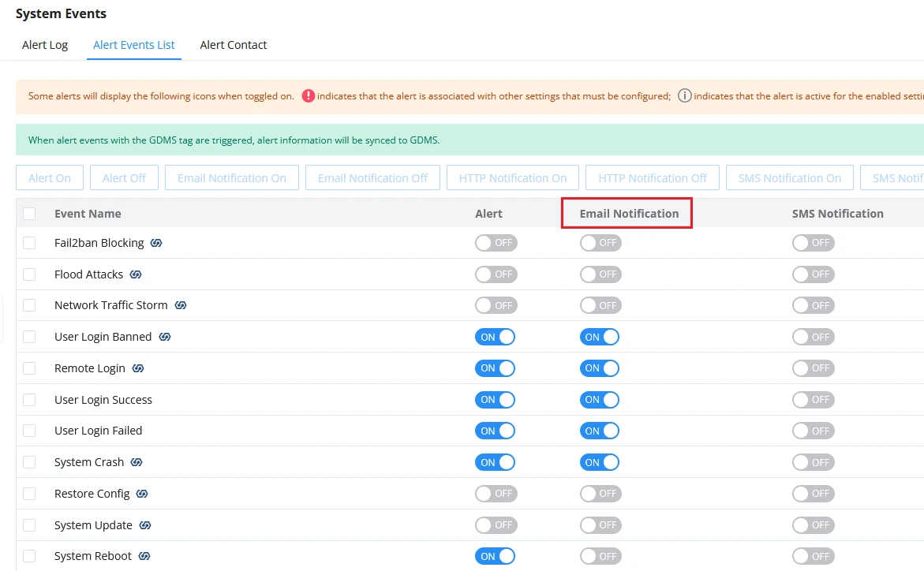924x571 pixels.
Task: Click the link icon beside Network Traffic Storm
Action: [181, 305]
